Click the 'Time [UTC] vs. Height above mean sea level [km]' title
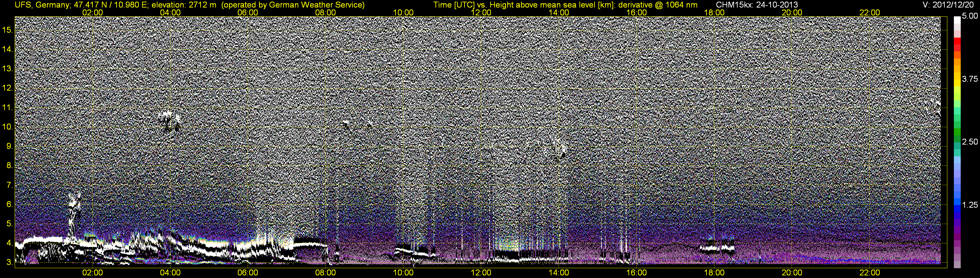The image size is (980, 278). click(524, 5)
